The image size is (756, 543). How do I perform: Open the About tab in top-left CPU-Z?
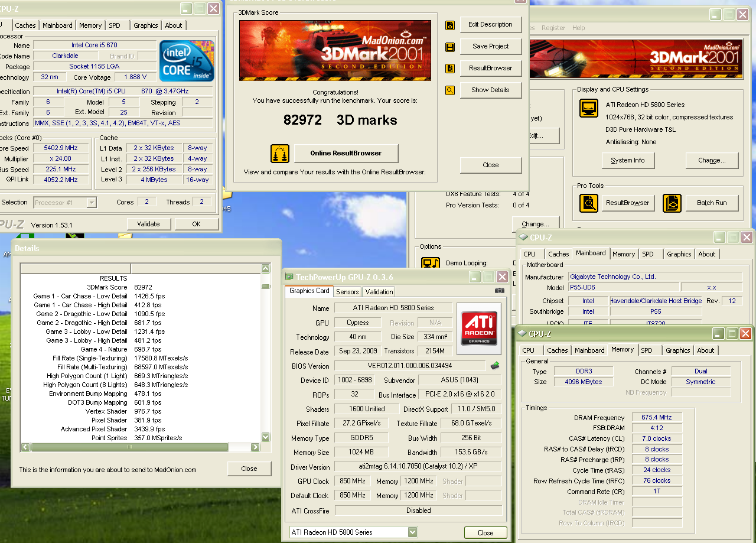click(174, 25)
